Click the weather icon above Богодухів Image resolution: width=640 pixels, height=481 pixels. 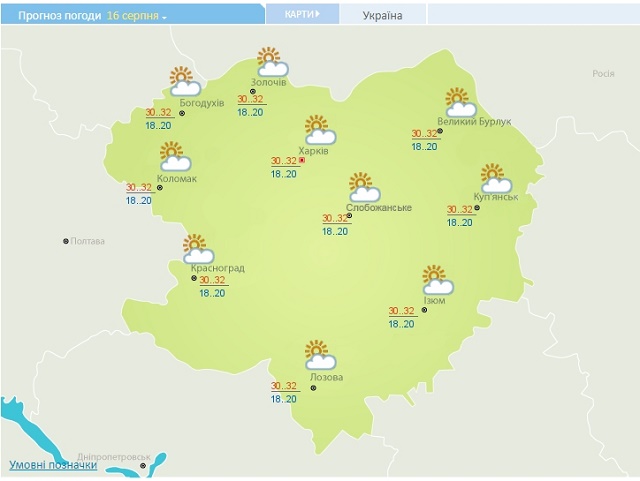(185, 81)
